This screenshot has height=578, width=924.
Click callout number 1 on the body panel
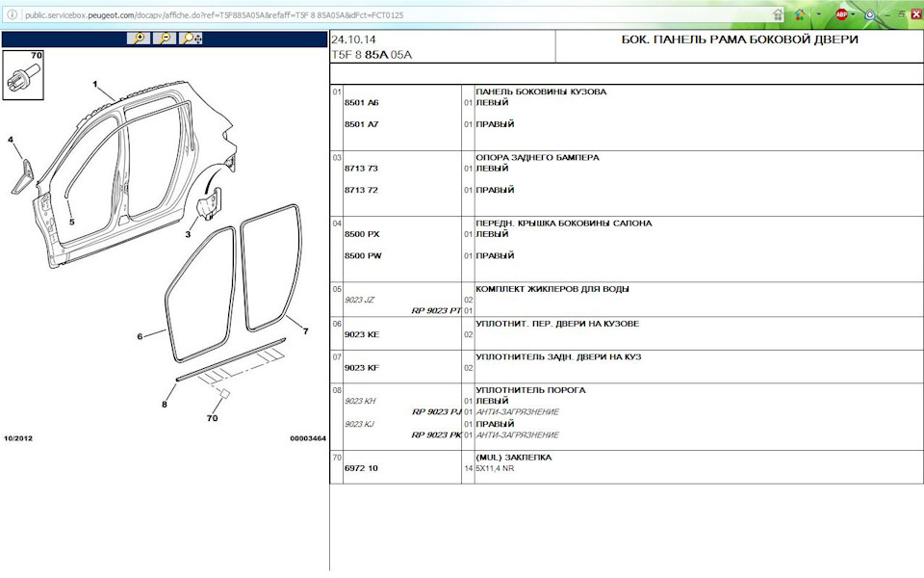pyautogui.click(x=95, y=86)
